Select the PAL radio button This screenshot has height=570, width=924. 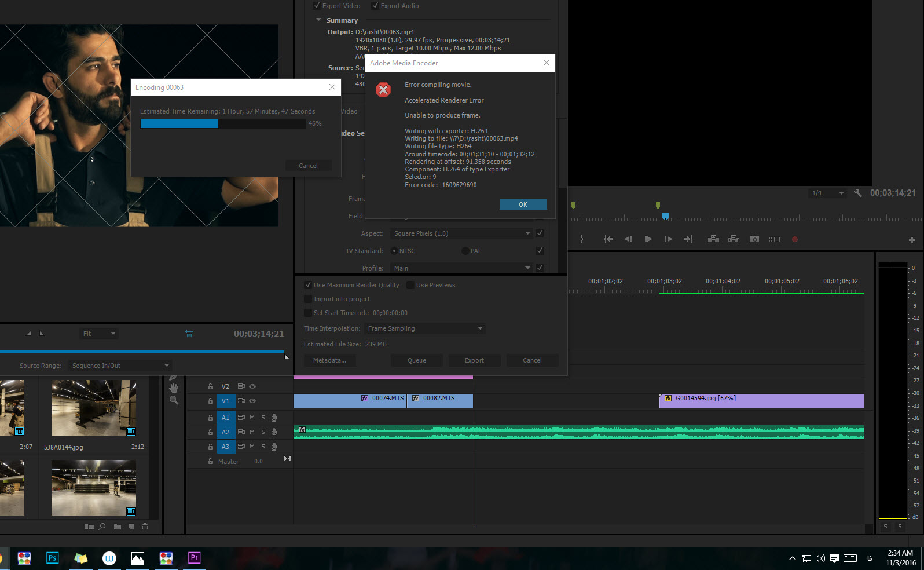pos(465,251)
